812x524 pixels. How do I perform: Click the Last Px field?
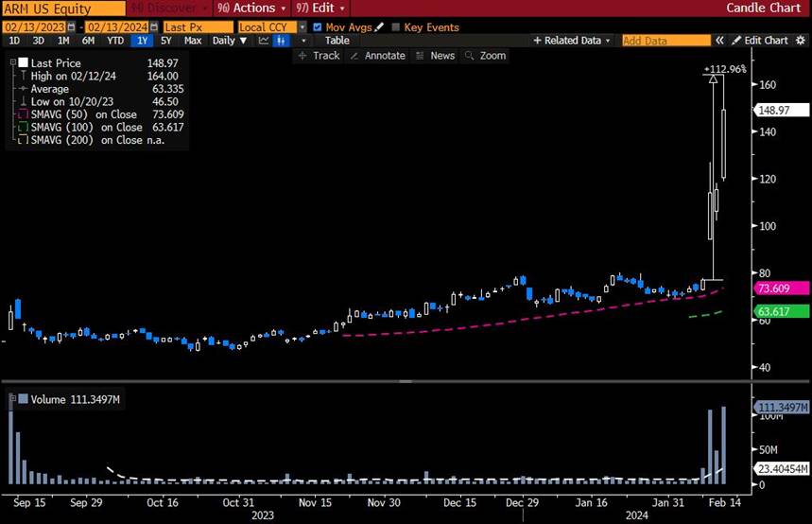click(199, 26)
